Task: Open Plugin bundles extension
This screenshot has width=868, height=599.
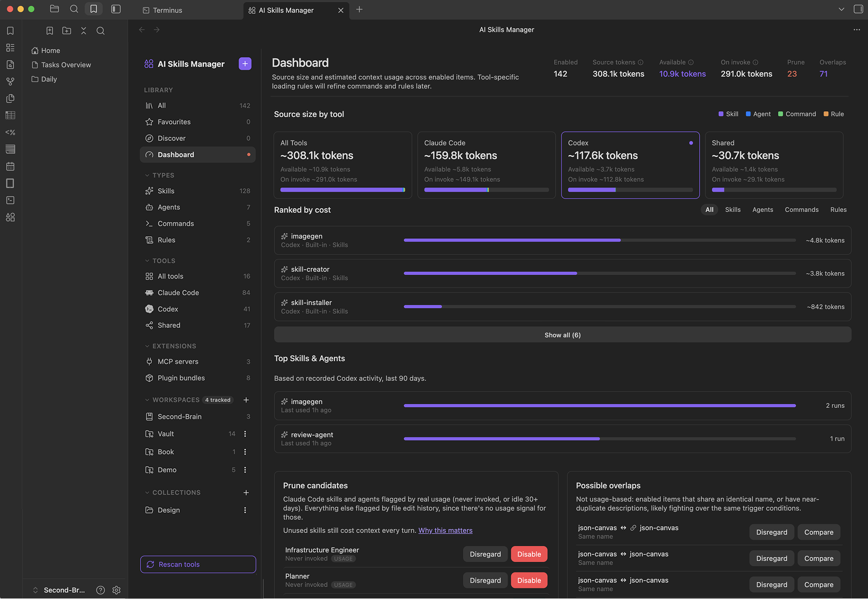Action: click(x=197, y=378)
